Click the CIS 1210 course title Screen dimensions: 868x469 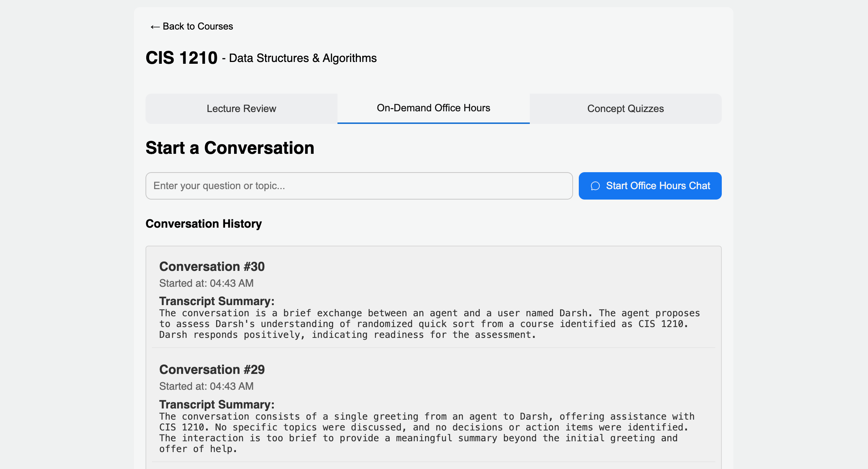click(x=182, y=58)
